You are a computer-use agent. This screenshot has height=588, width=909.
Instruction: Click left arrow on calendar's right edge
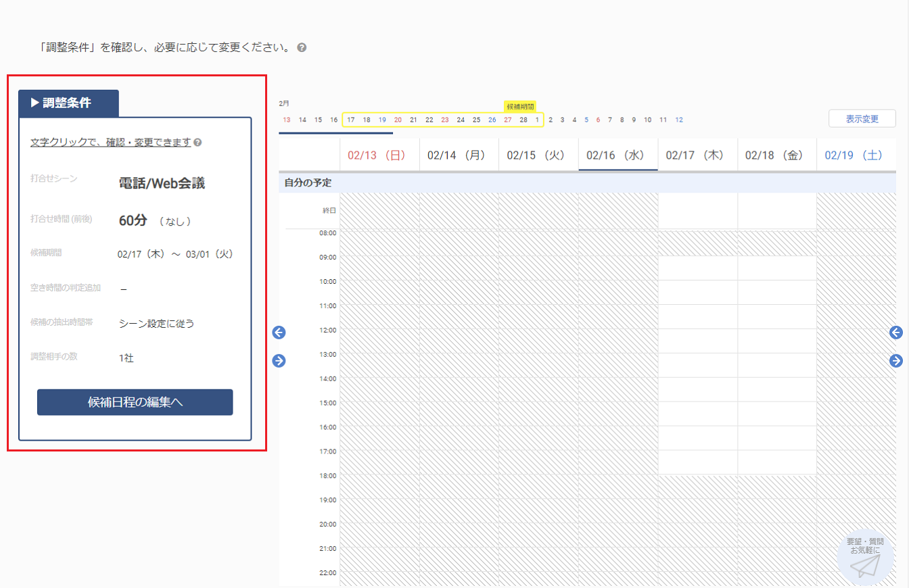[x=896, y=333]
